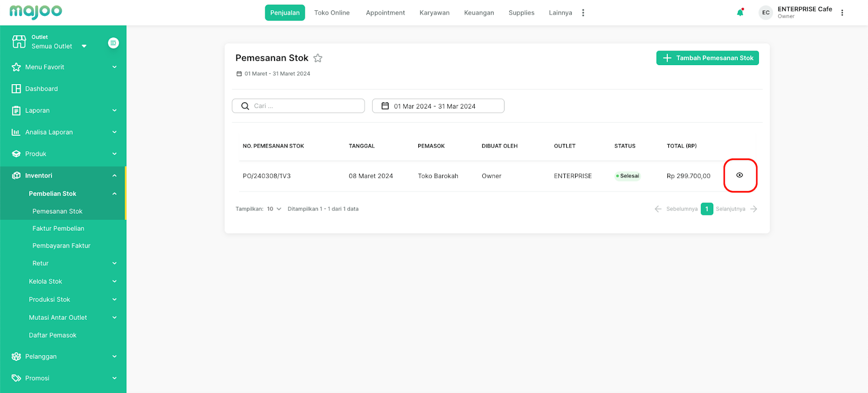Click the search magnifier icon

click(x=245, y=106)
